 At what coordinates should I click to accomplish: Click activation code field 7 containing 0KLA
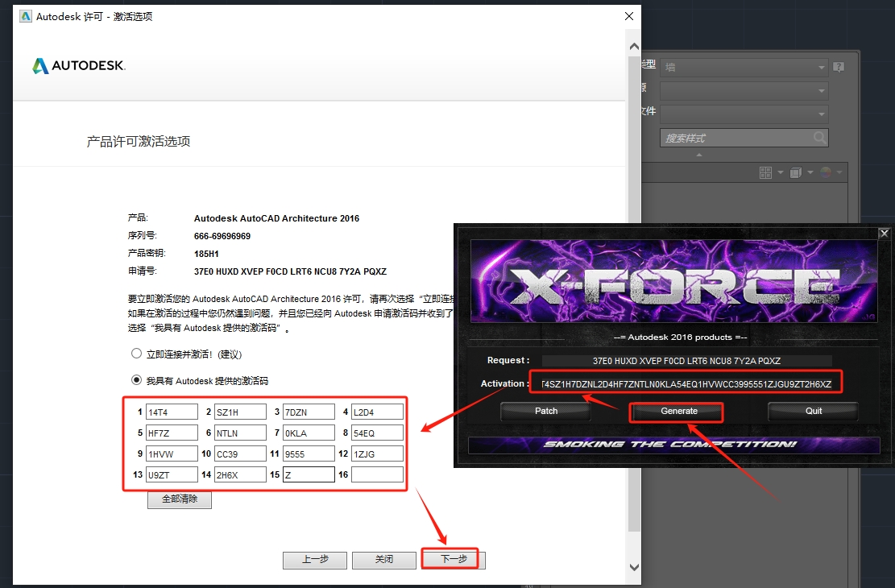(309, 433)
